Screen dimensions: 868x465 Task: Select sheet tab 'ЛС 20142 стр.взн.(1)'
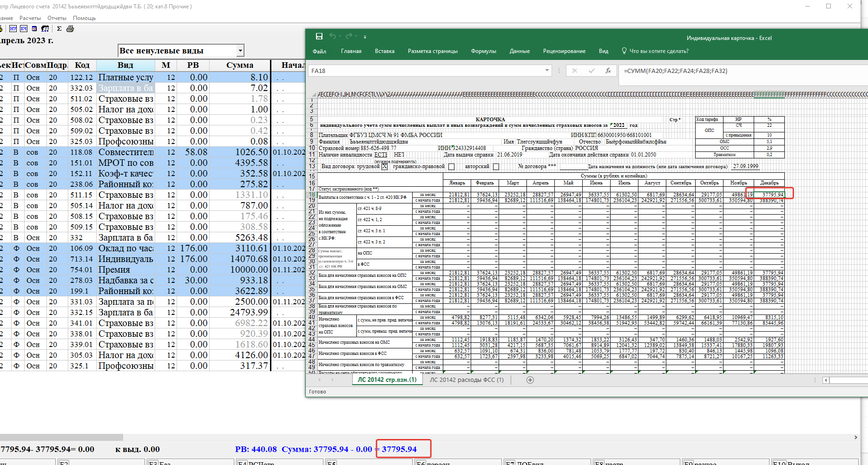coord(387,380)
